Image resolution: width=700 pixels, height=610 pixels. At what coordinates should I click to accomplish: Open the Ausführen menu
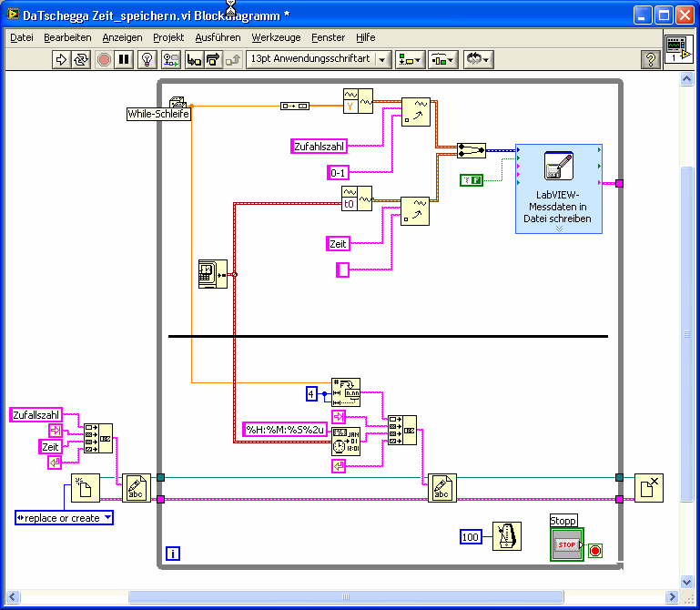[x=218, y=37]
